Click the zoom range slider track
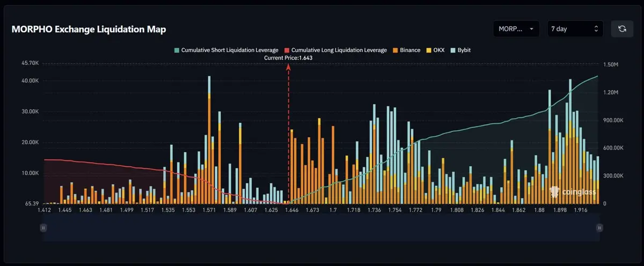The height and width of the screenshot is (266, 644). [x=321, y=228]
